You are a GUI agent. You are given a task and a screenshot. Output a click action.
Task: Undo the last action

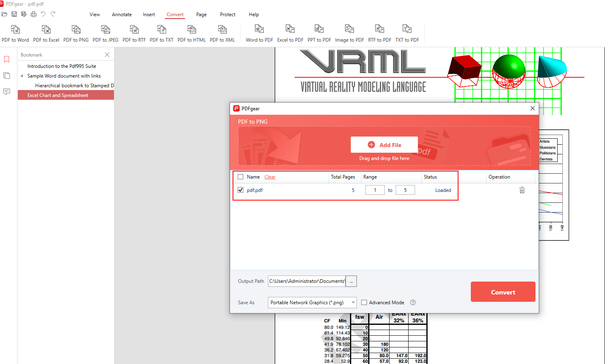point(43,14)
